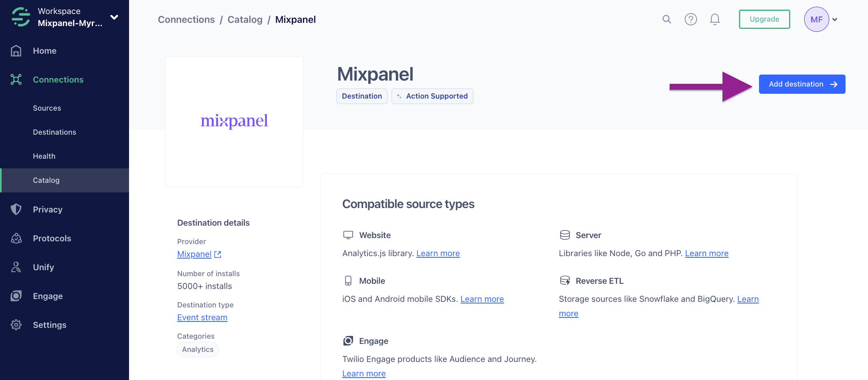Select the Analytics category tag
The width and height of the screenshot is (868, 380).
197,349
